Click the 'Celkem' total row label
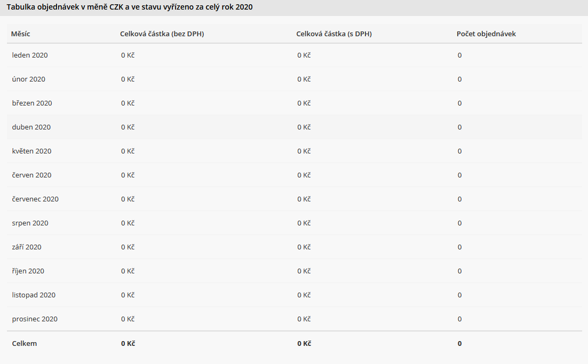 pos(25,343)
